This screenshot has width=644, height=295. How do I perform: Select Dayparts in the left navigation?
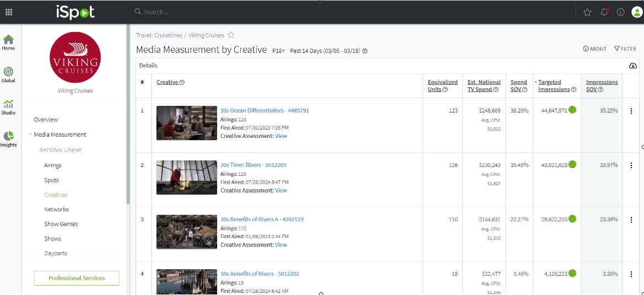pos(55,254)
